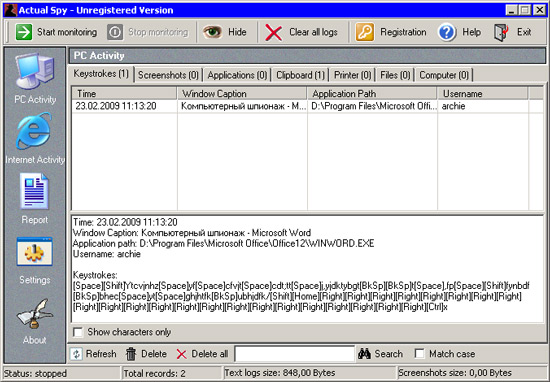This screenshot has height=382, width=550.
Task: Click the Actual Spy title bar app icon
Action: [x=10, y=10]
